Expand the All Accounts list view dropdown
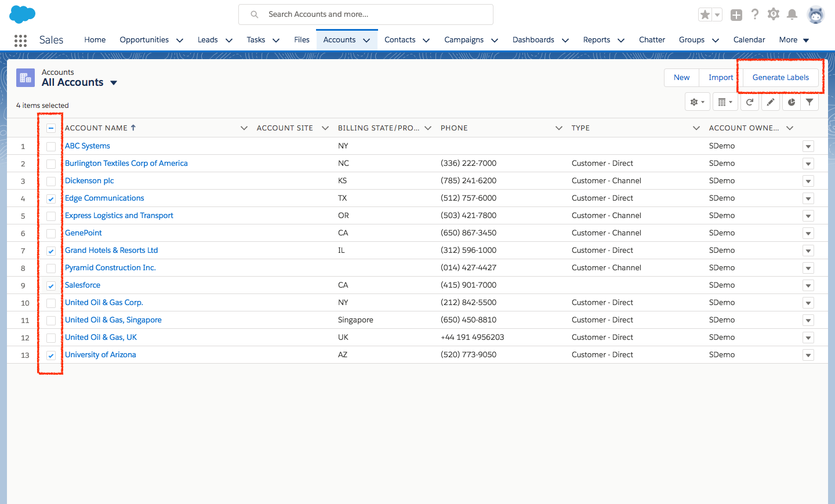This screenshot has height=504, width=835. (114, 83)
